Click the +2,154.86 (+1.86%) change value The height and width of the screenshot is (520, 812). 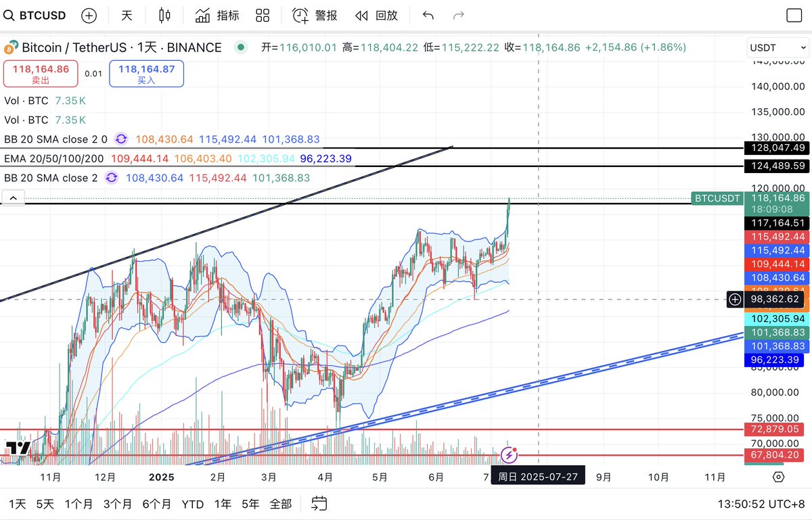click(x=635, y=47)
